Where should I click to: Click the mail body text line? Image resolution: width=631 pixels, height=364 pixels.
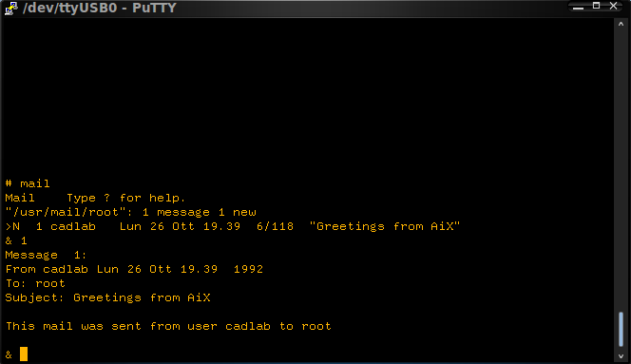pyautogui.click(x=168, y=326)
